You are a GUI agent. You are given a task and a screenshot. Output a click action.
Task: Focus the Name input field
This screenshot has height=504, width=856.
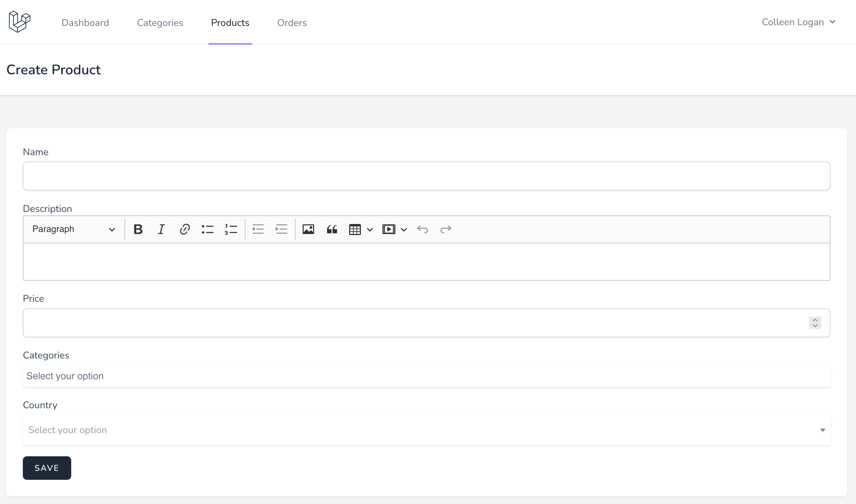426,176
